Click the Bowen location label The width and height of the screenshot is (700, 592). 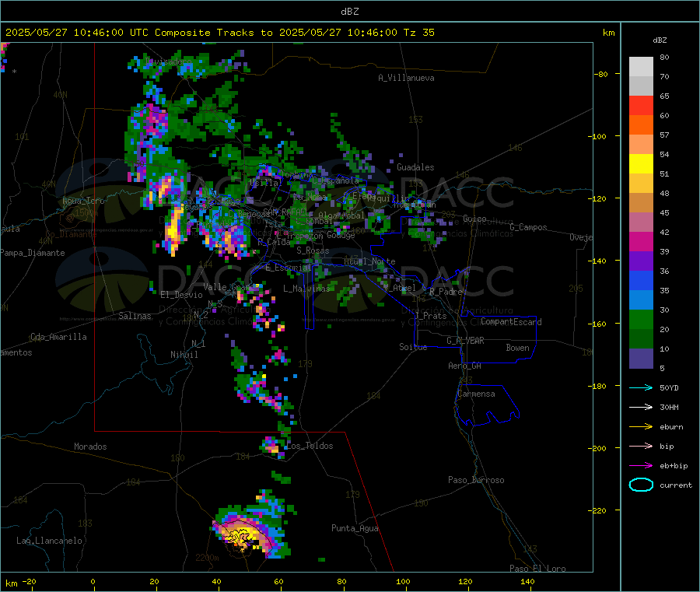click(x=518, y=348)
